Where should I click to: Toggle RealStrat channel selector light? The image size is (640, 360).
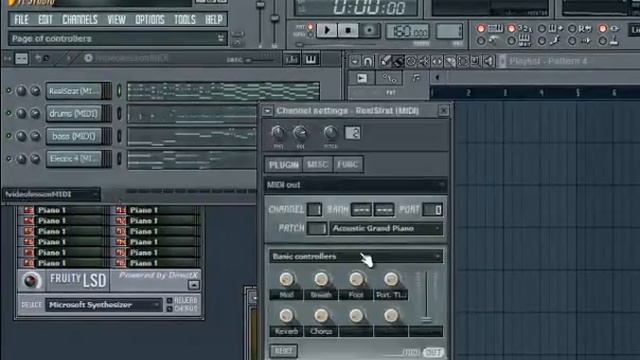tap(119, 91)
